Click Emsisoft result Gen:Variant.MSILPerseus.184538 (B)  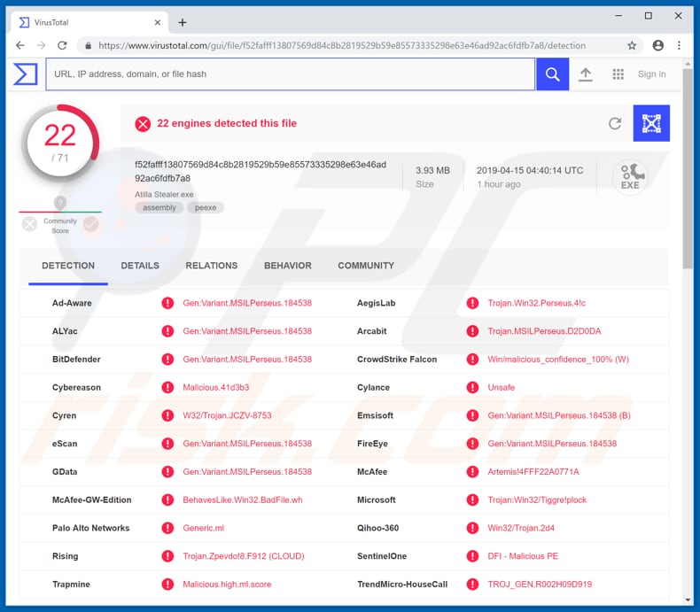tap(559, 415)
